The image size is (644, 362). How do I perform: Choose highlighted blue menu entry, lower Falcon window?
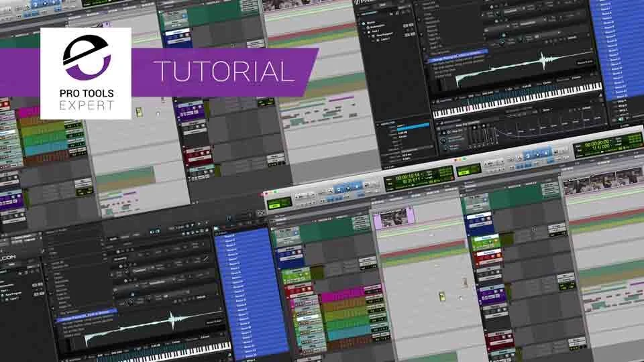[85, 315]
